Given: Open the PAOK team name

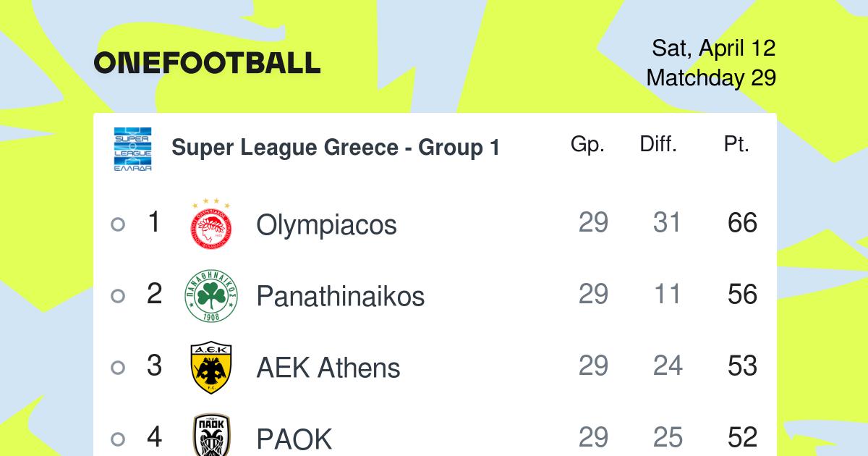Looking at the screenshot, I should tap(294, 439).
